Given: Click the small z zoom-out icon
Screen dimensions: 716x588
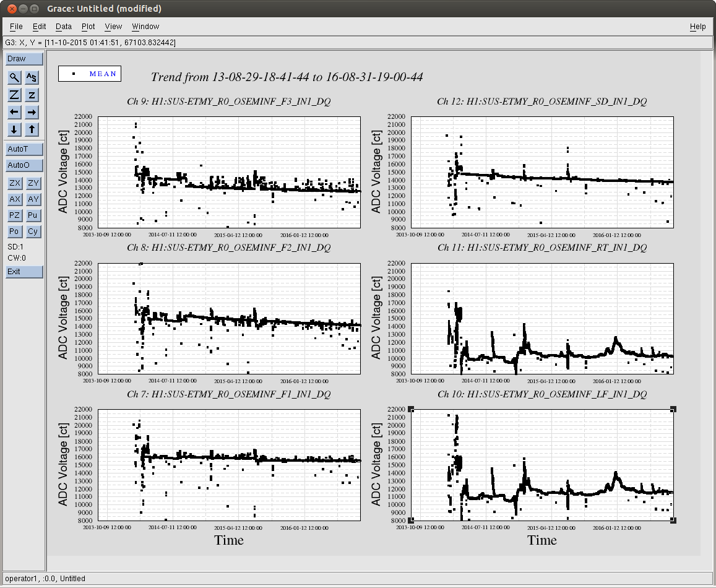Looking at the screenshot, I should 32,95.
